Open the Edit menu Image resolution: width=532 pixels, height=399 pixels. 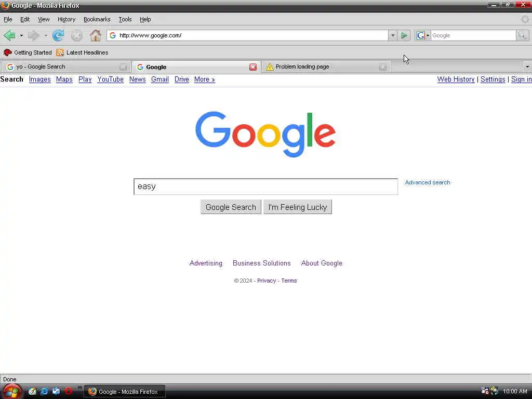25,19
